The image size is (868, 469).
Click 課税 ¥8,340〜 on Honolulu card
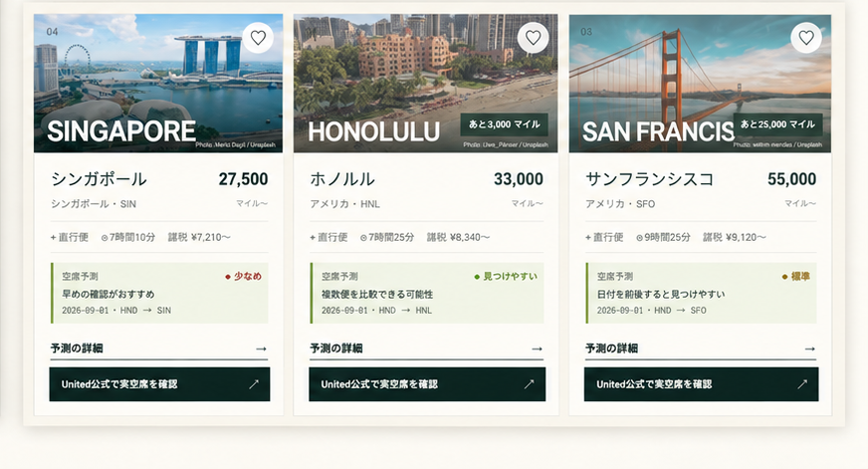[x=458, y=238]
